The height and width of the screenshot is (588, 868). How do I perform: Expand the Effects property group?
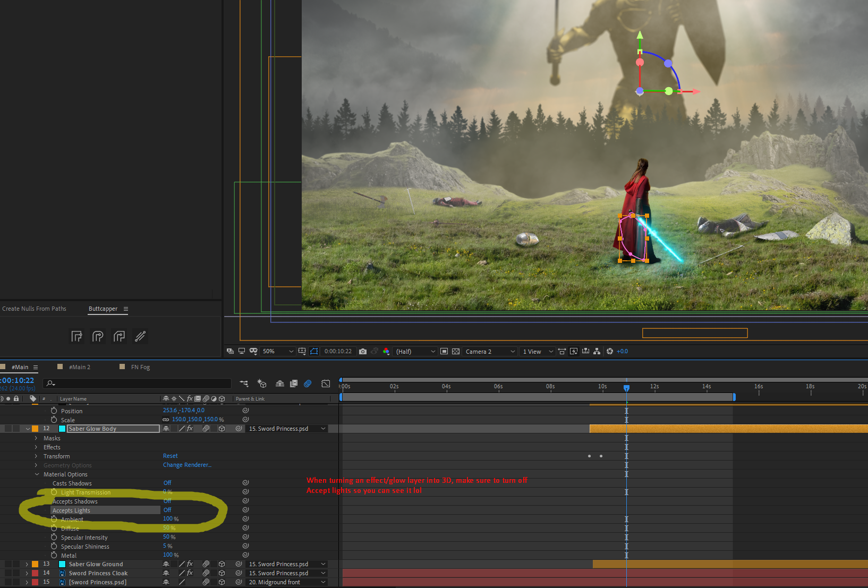[x=36, y=447]
